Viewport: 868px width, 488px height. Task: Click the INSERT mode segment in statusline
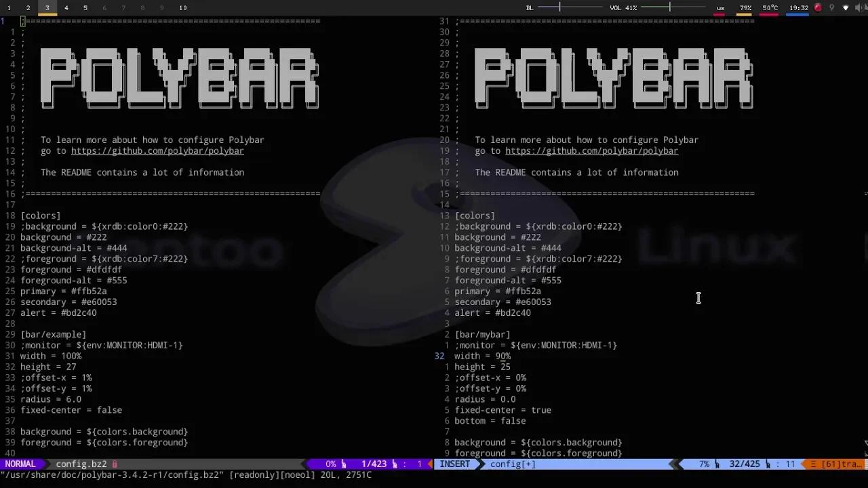click(455, 464)
